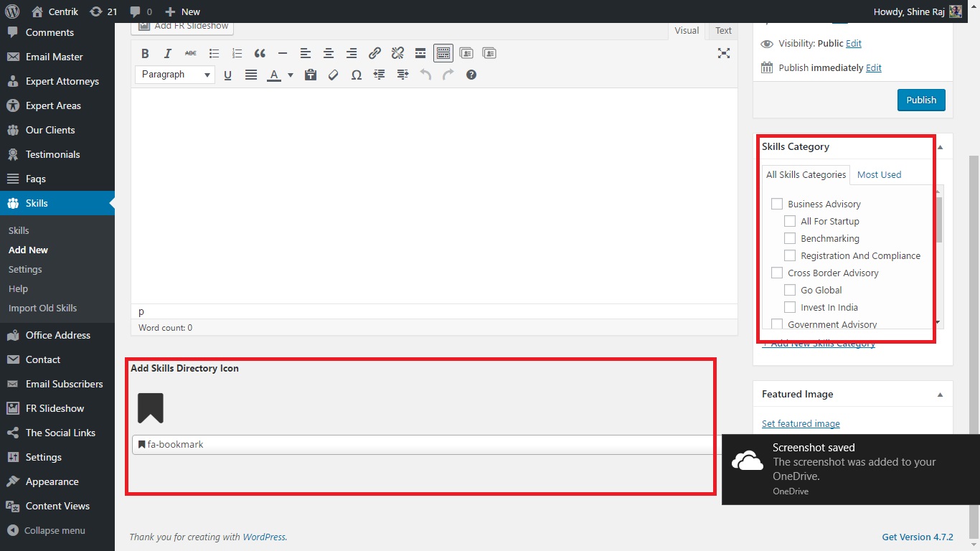The width and height of the screenshot is (980, 551).
Task: Tick the Benchmarking checkbox
Action: pos(790,238)
